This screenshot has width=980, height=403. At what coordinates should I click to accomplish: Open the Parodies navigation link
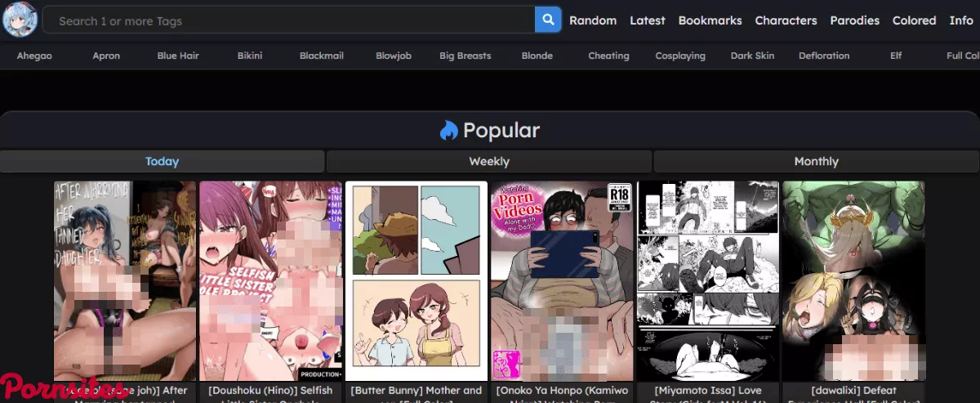(854, 20)
